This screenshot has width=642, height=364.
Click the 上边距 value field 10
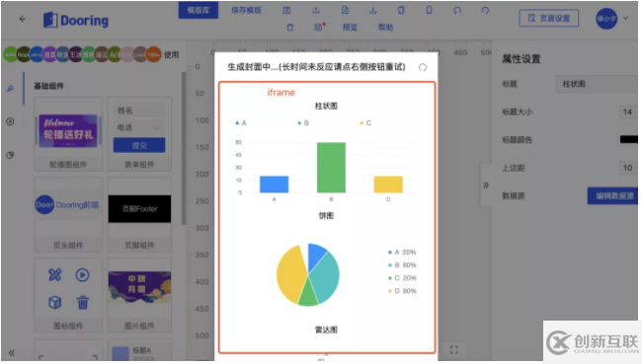tap(628, 168)
